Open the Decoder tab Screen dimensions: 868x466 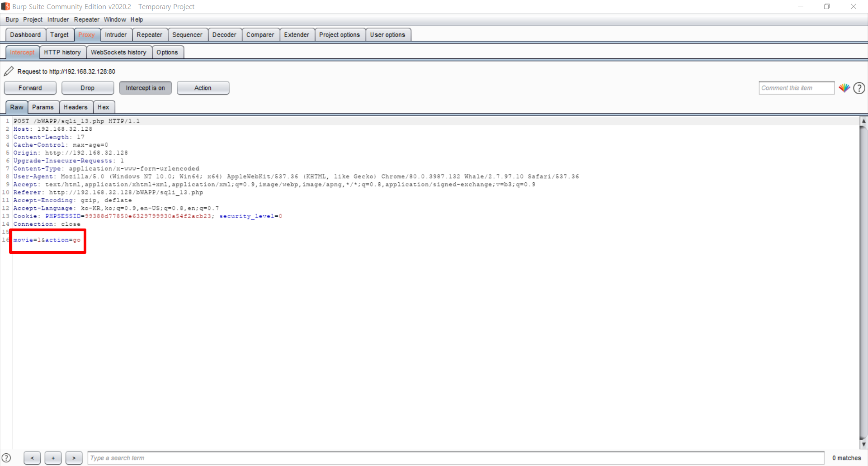pos(224,35)
